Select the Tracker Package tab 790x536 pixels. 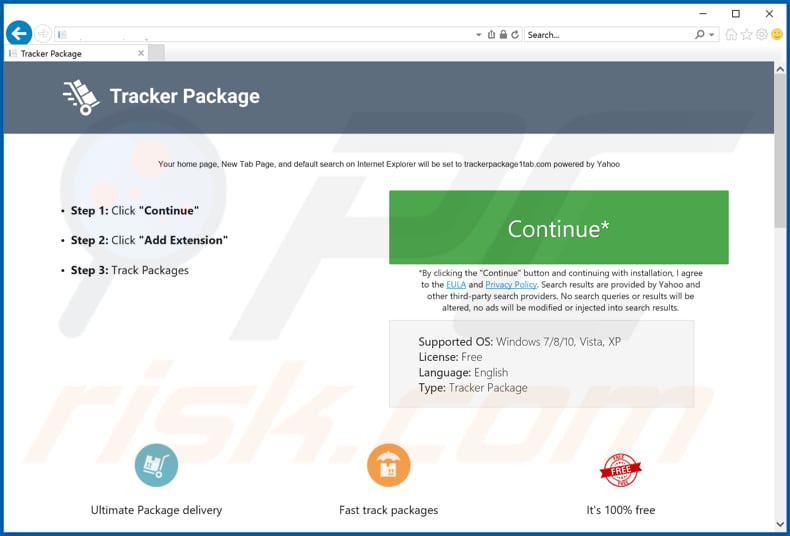click(76, 53)
